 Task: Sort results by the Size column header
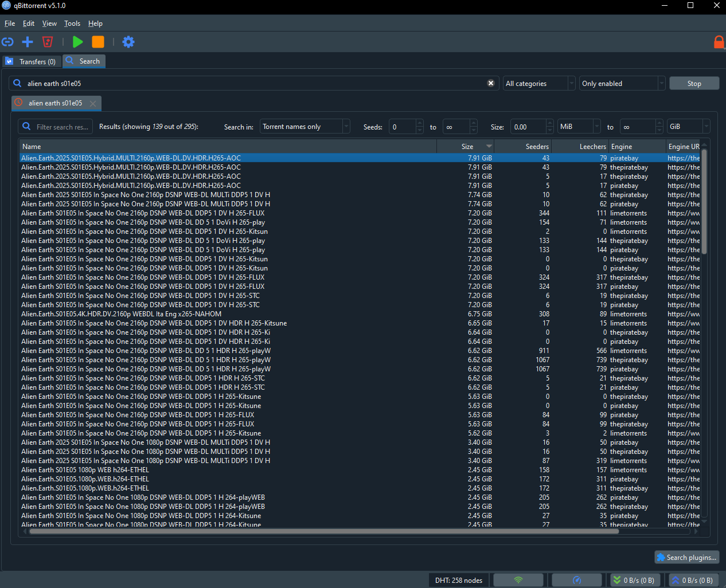[x=465, y=147]
